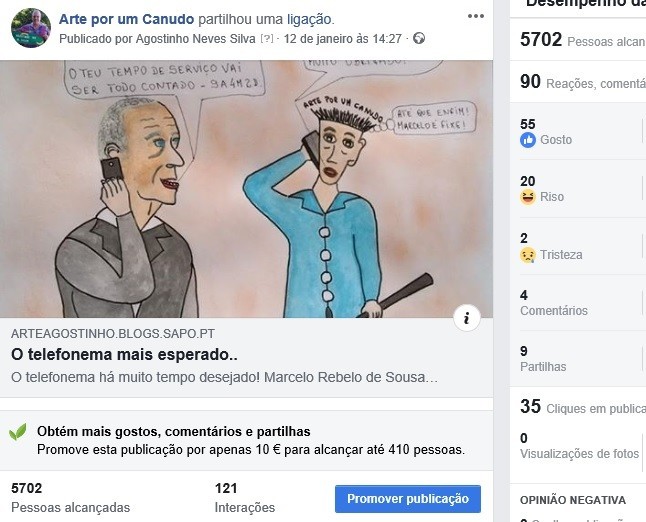Open the 'ligação' link in post header
Screen dimensions: 646x522
click(x=309, y=19)
